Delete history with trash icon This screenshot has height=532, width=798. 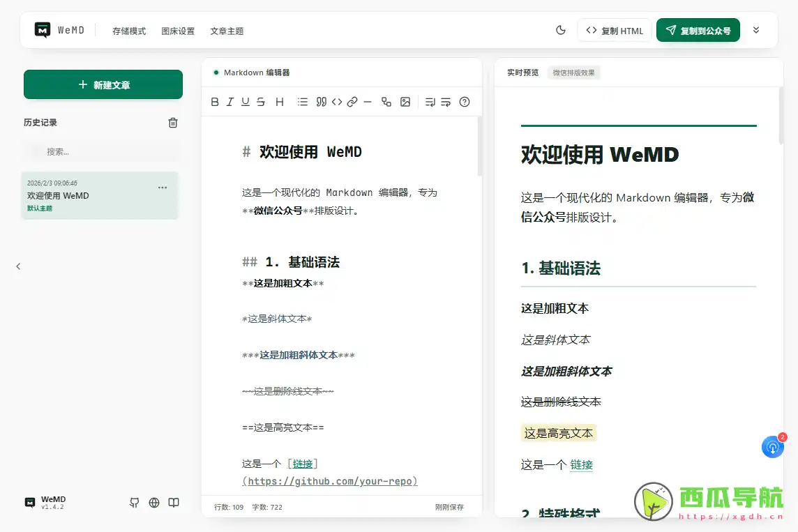(173, 123)
